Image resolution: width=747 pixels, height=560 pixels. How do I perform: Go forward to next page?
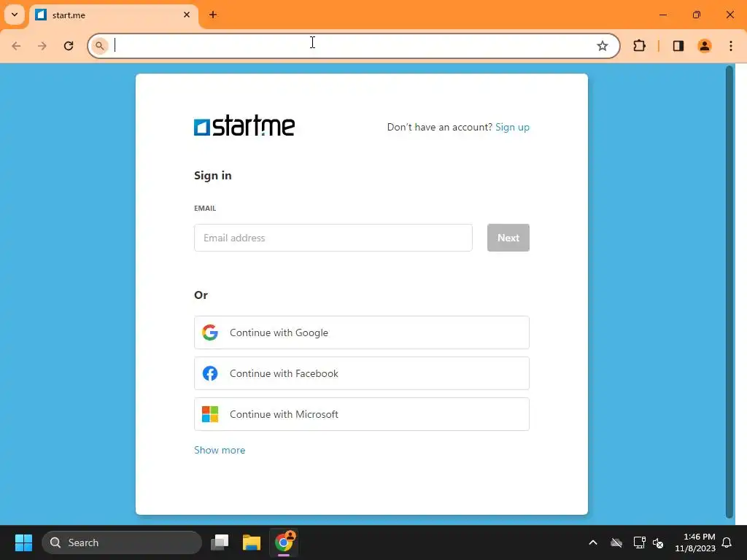point(42,46)
